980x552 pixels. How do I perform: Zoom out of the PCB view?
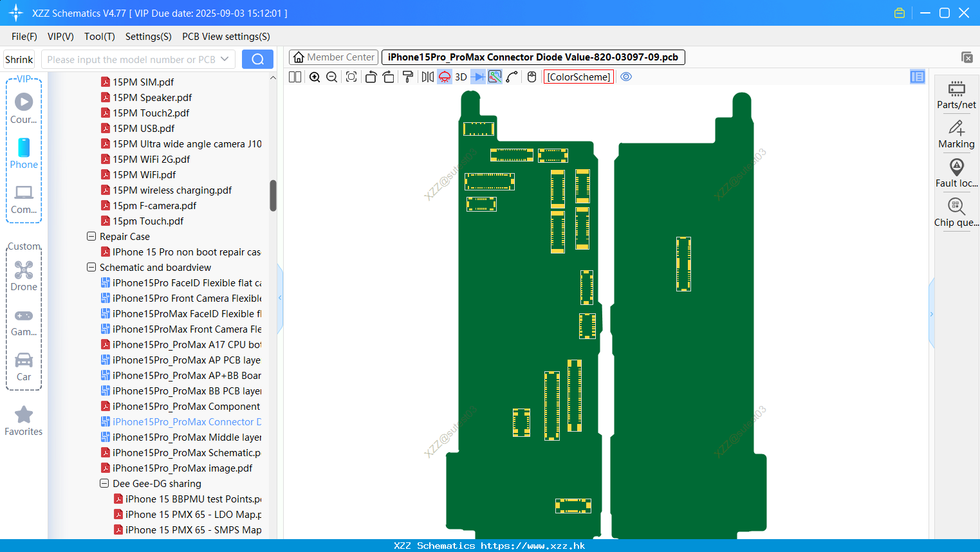[331, 77]
